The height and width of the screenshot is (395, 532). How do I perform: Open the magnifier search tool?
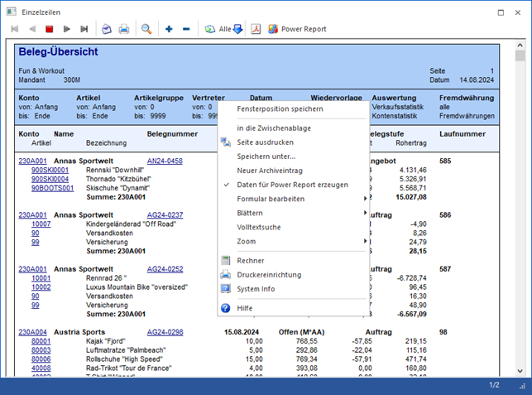coord(146,29)
